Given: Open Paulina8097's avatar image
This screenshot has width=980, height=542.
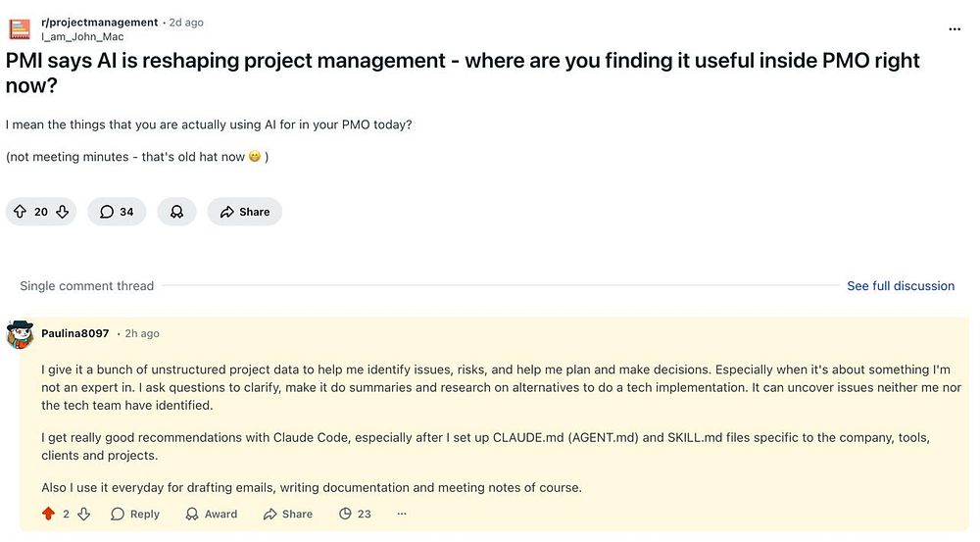Looking at the screenshot, I should point(20,334).
